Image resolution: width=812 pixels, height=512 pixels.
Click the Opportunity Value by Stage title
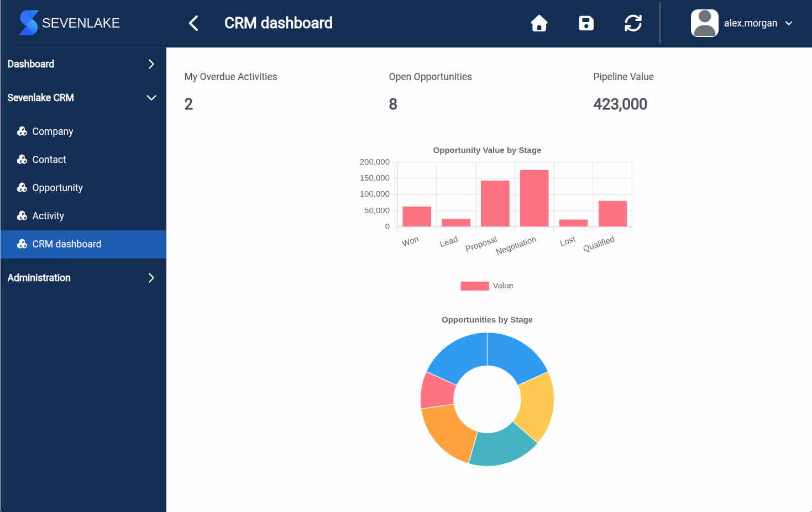[x=487, y=150]
